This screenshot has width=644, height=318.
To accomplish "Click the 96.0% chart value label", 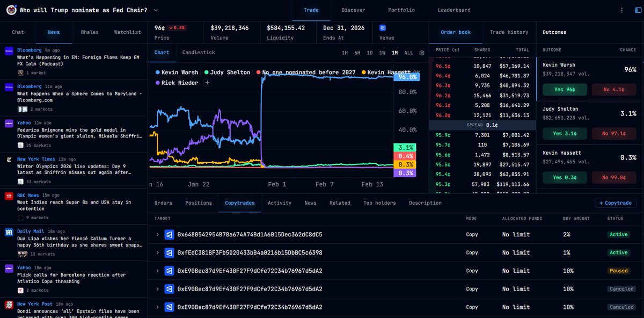I will tap(408, 77).
